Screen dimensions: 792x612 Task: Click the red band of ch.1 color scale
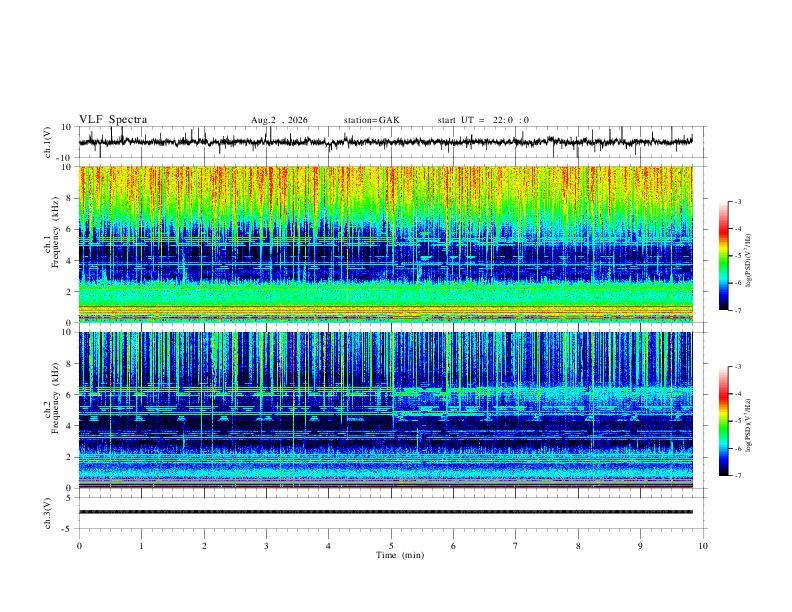[724, 228]
